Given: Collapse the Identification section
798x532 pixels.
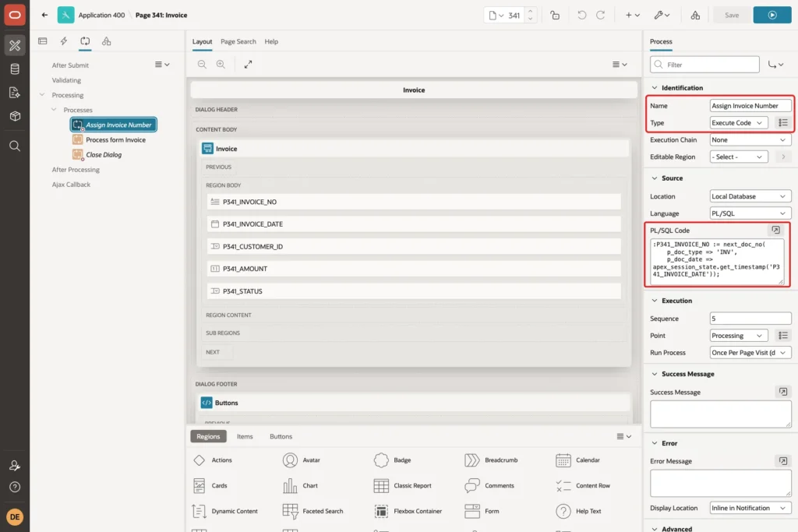Looking at the screenshot, I should pos(655,87).
